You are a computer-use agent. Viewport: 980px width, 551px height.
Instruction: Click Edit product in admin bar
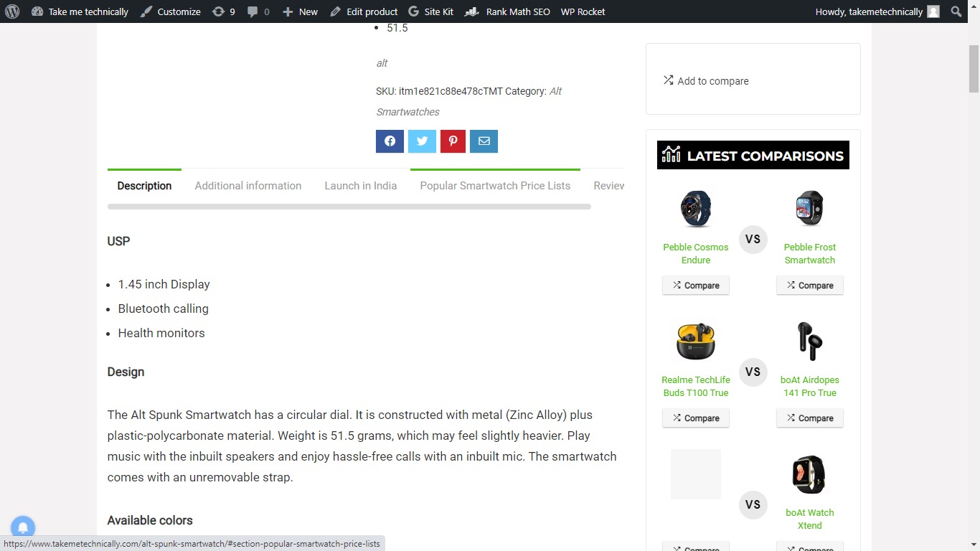click(x=364, y=11)
